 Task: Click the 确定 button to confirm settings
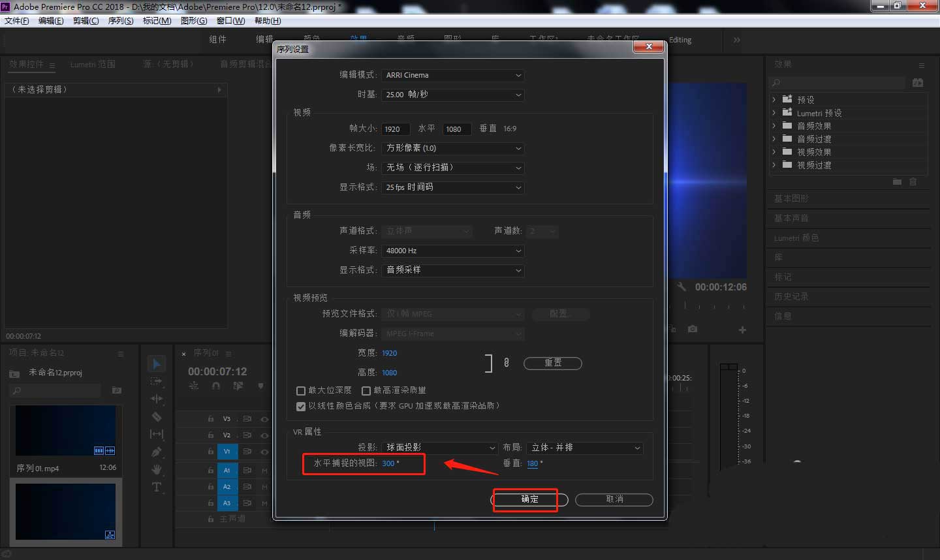coord(528,500)
